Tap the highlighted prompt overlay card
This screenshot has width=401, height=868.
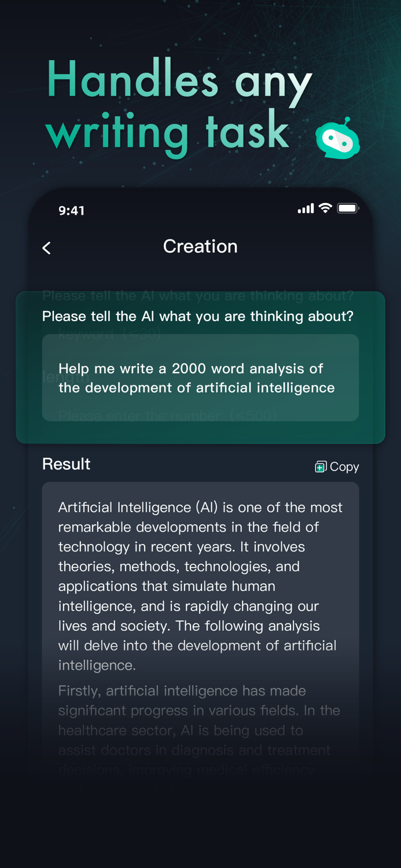tap(200, 366)
